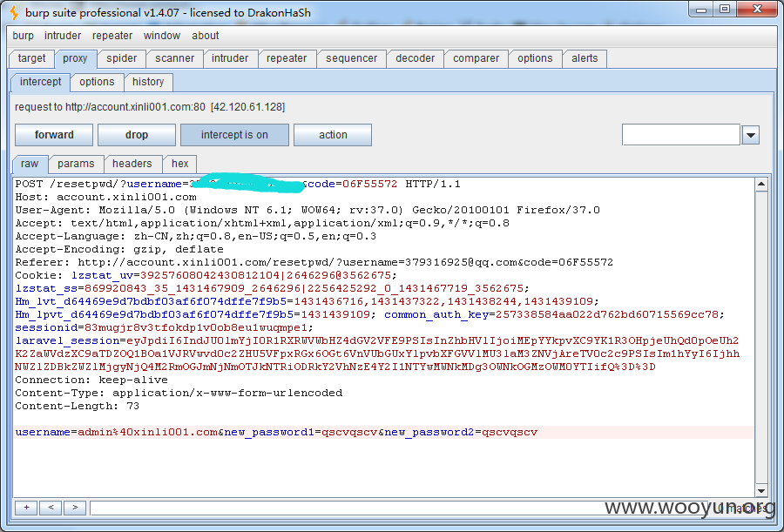This screenshot has height=532, width=784.
Task: Toggle the intercept is on button
Action: click(x=234, y=135)
